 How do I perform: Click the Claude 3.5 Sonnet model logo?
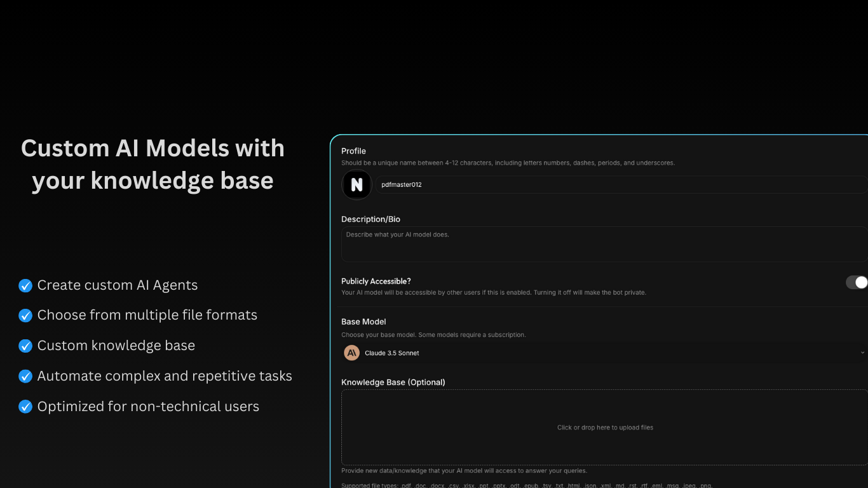[x=351, y=353]
